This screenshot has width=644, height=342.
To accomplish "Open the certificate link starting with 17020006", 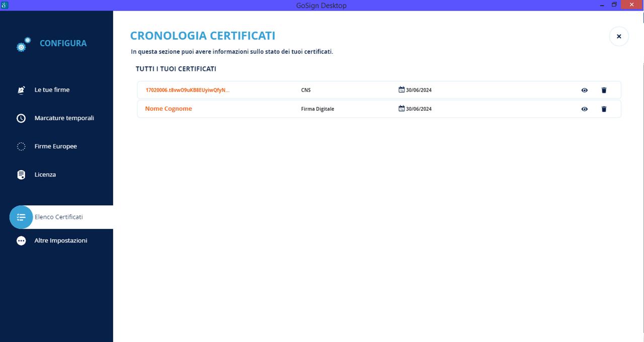I will 187,90.
